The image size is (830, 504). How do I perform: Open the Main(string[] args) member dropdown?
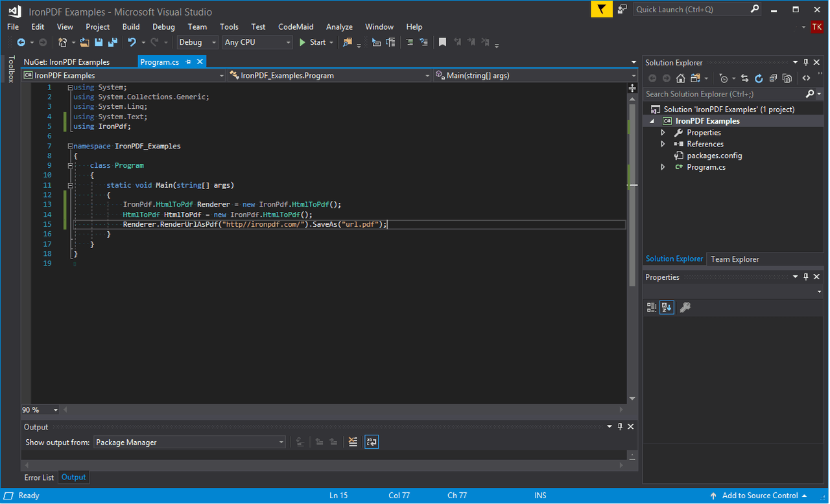(x=535, y=76)
